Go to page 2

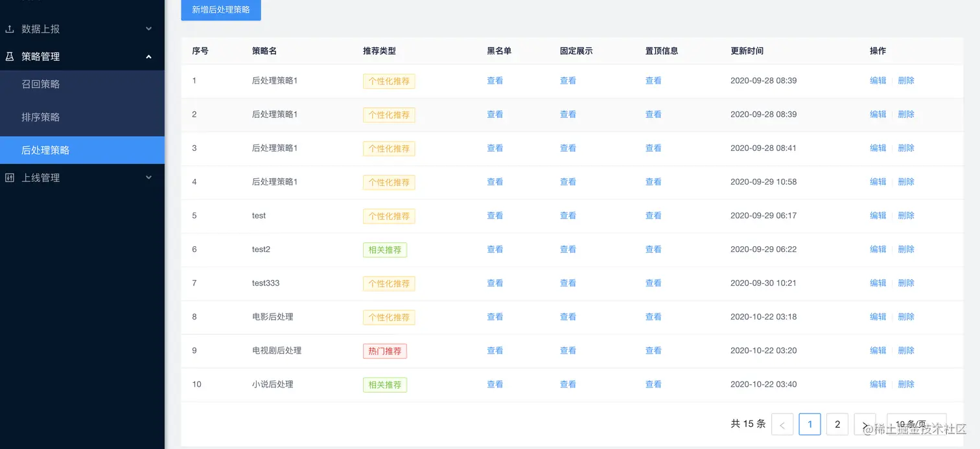pos(837,424)
